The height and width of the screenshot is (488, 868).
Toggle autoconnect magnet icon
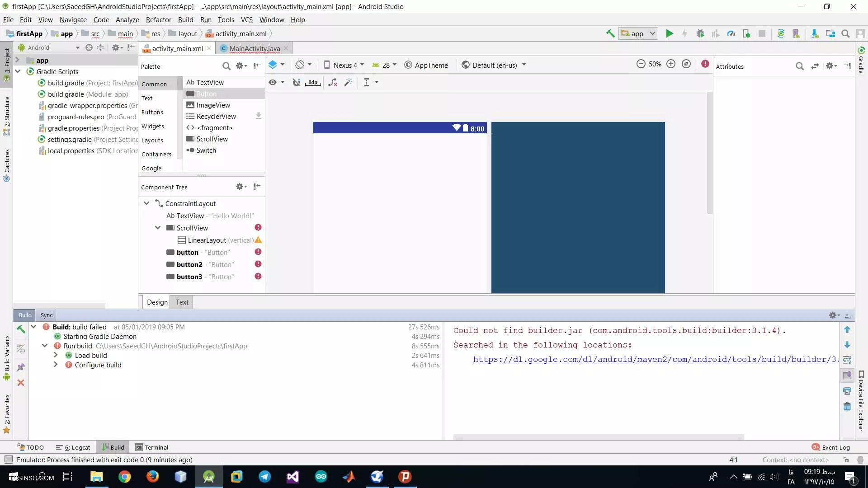tap(297, 82)
